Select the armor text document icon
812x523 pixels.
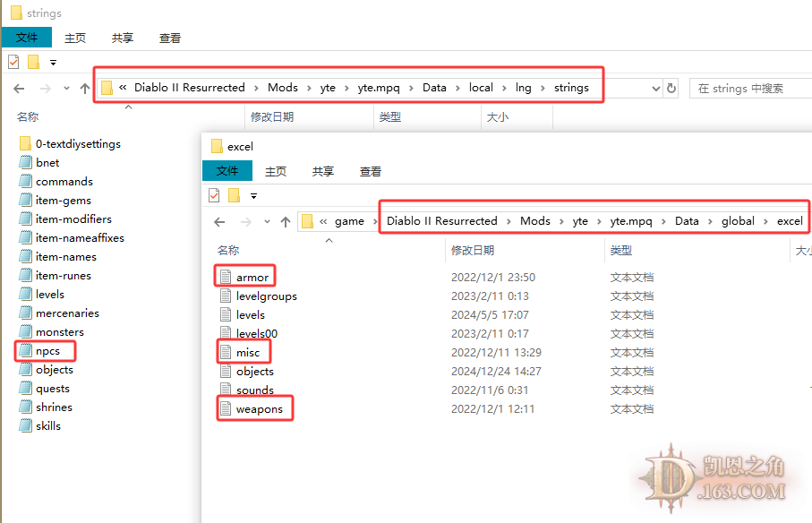(226, 277)
